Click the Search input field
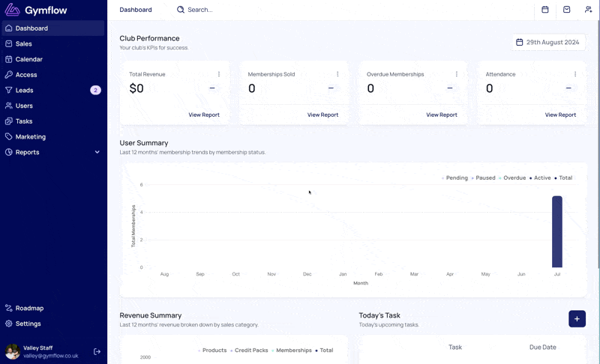The image size is (600, 364). click(199, 10)
